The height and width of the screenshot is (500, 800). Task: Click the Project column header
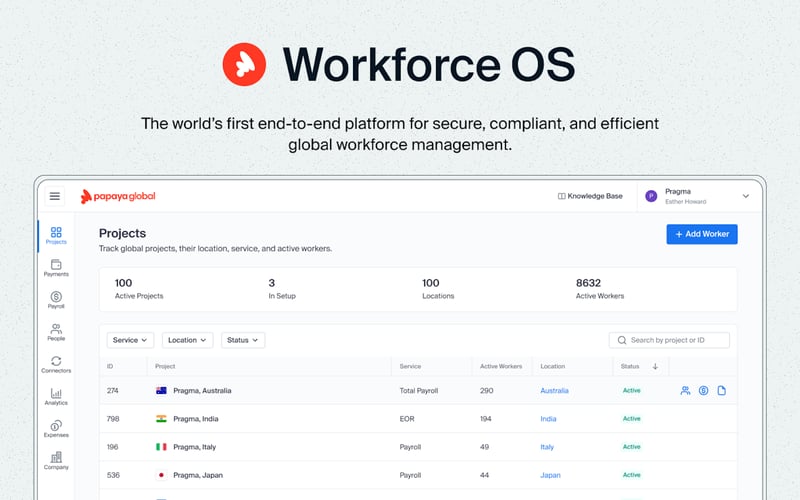[x=165, y=366]
